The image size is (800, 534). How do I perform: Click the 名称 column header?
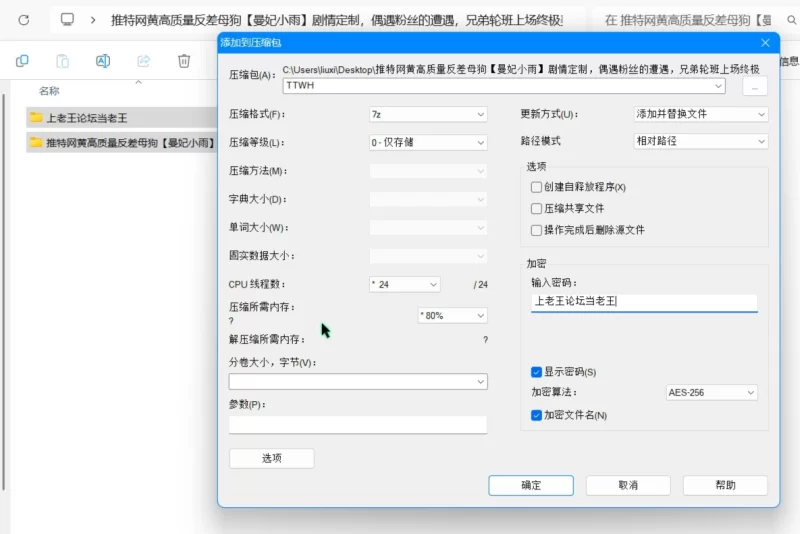[50, 91]
